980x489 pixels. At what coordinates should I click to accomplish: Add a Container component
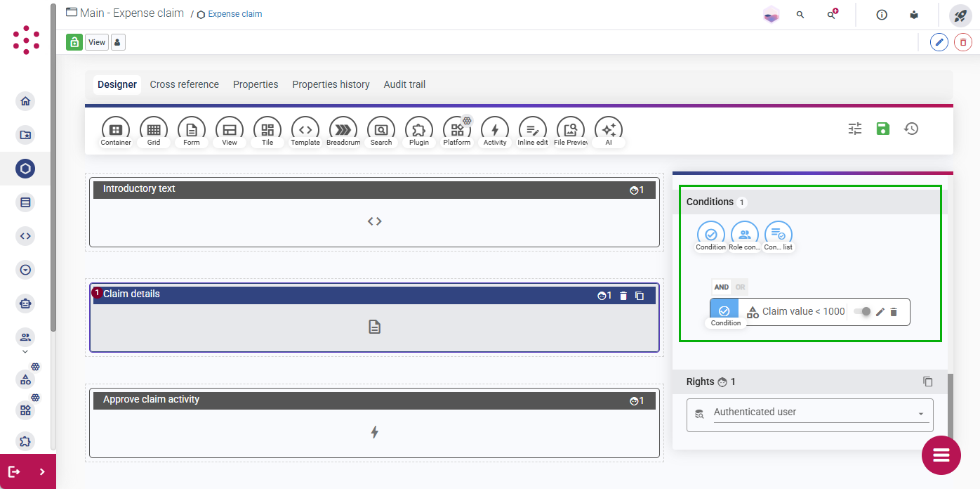point(116,130)
